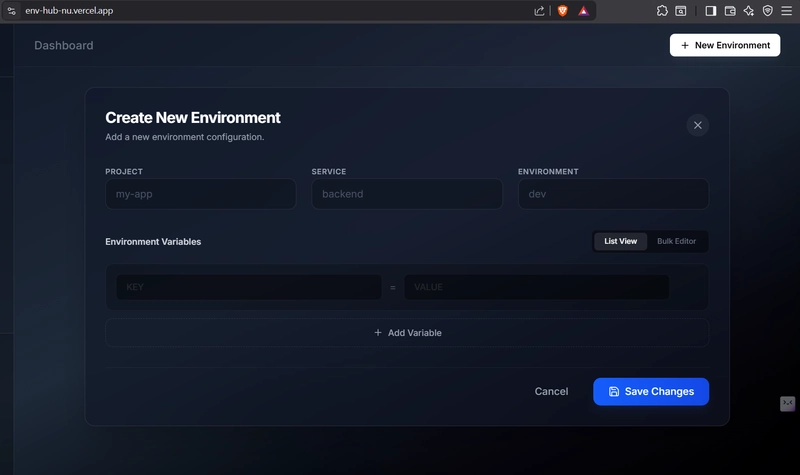Open site settings icon beside URL
Viewport: 800px width, 475px height.
pyautogui.click(x=11, y=11)
